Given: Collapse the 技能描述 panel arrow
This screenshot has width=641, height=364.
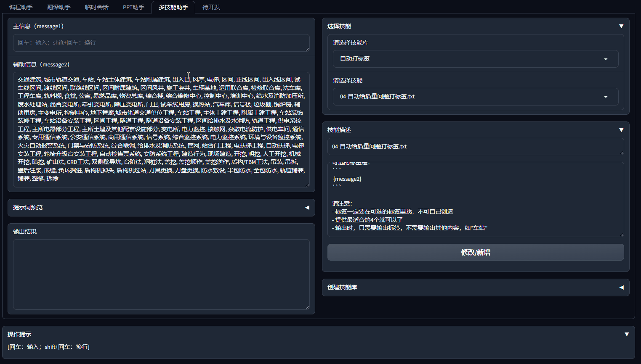Looking at the screenshot, I should point(621,130).
